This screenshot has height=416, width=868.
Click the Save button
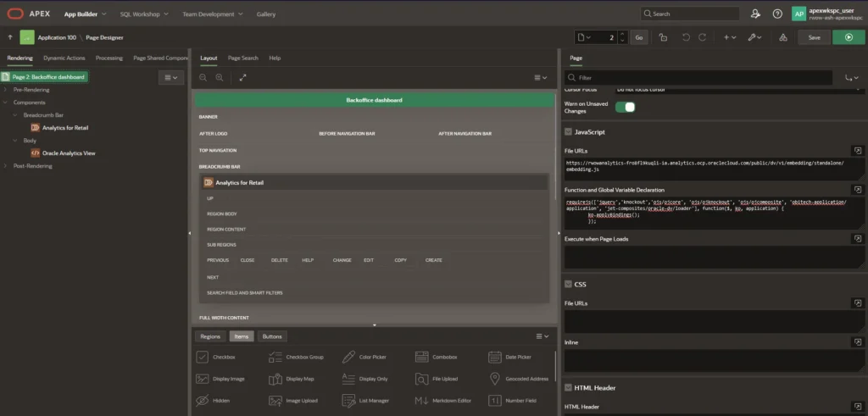(x=814, y=37)
